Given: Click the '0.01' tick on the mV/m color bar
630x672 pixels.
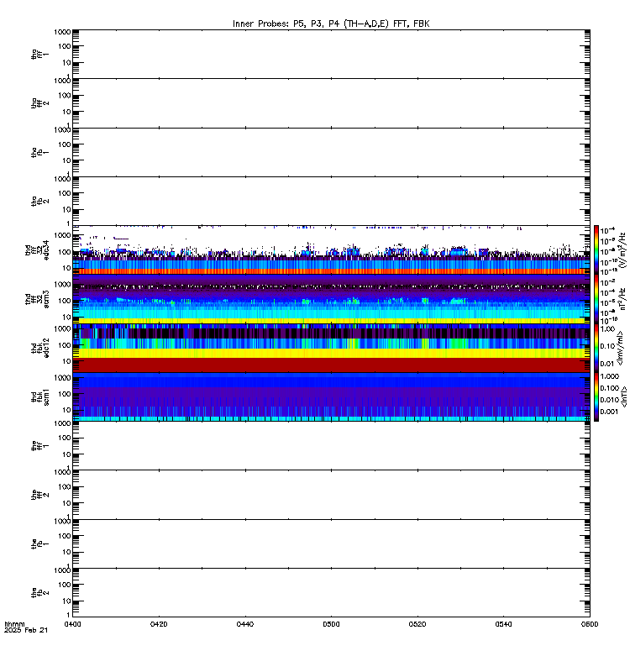Looking at the screenshot, I should click(x=607, y=364).
